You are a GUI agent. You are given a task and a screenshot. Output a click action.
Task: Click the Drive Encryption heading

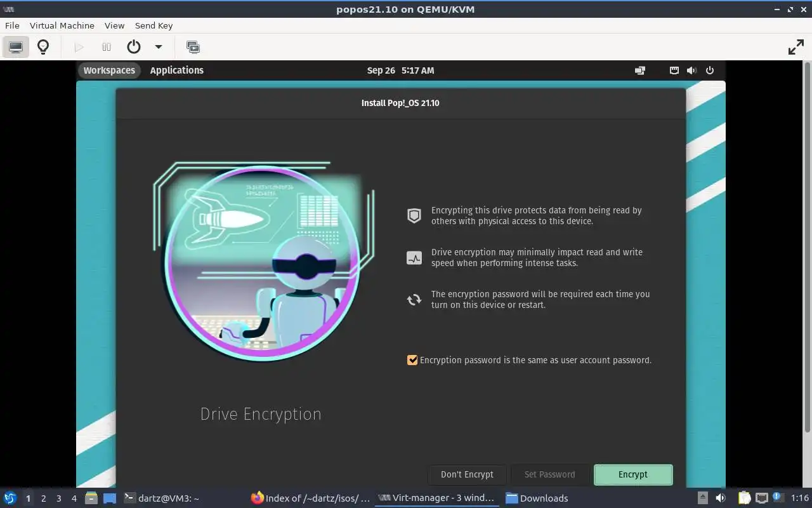point(261,414)
